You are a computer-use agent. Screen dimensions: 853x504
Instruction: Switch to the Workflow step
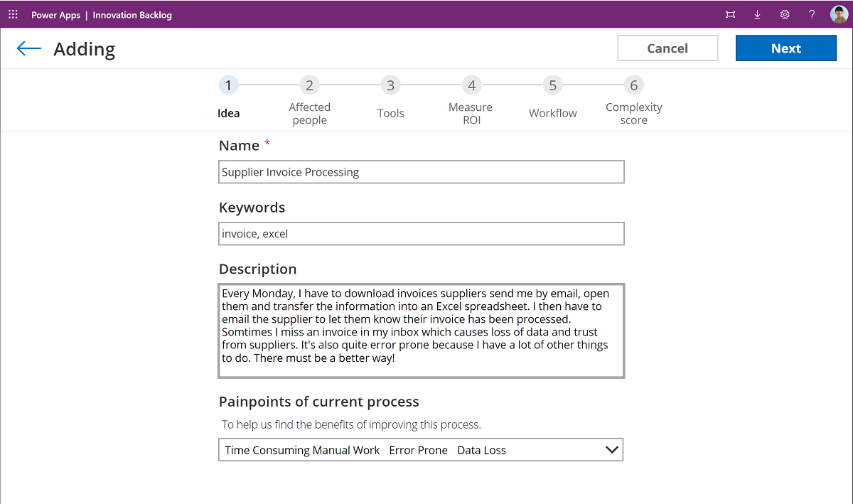click(x=552, y=85)
